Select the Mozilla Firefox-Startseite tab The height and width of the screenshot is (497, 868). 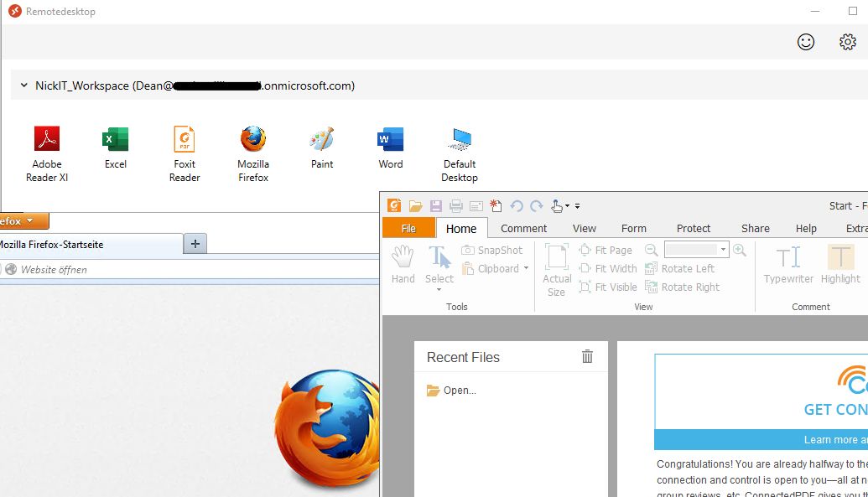click(91, 244)
